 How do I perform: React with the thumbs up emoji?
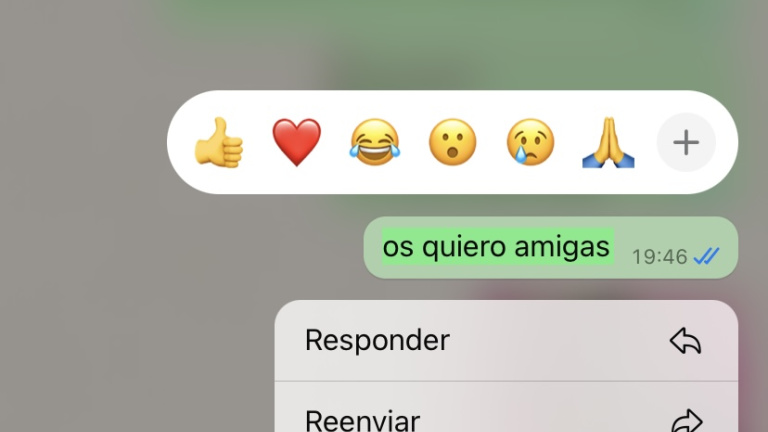click(x=219, y=143)
